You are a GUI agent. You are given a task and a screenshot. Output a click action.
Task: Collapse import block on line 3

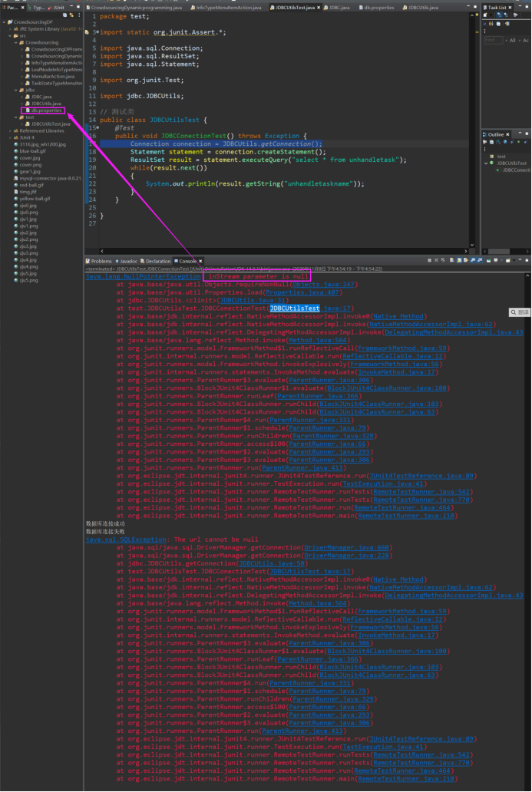[x=97, y=32]
